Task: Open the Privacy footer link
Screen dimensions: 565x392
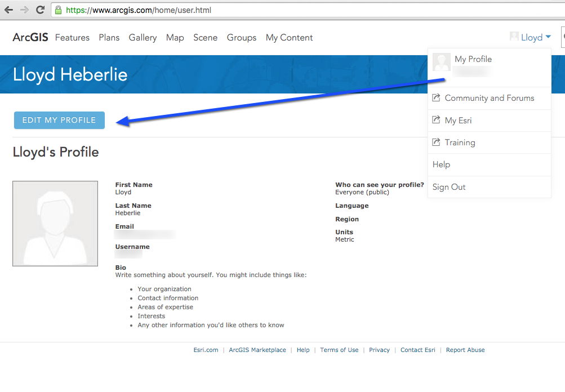Action: 379,350
